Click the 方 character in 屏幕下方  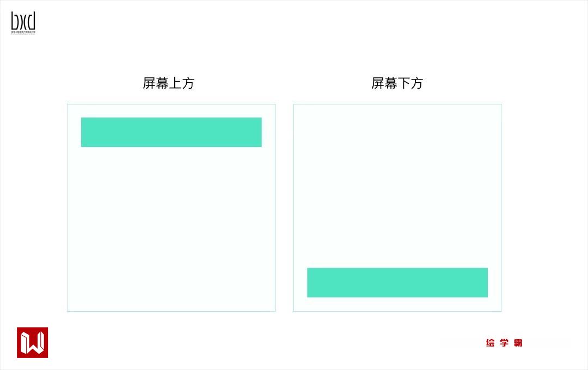[416, 83]
